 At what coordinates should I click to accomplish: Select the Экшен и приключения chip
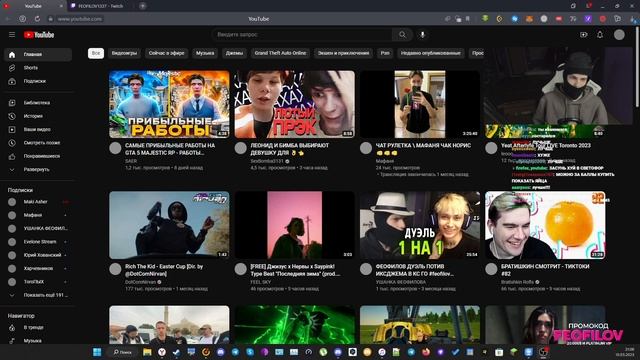343,53
